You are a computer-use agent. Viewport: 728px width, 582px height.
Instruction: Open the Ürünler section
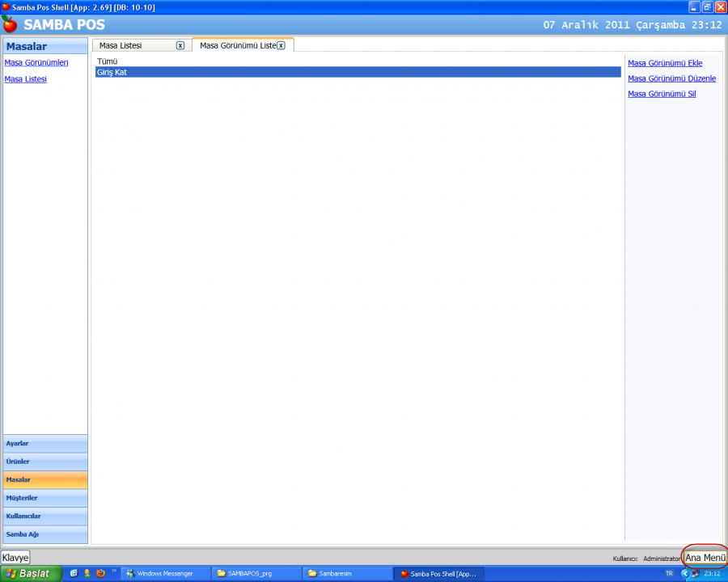click(x=45, y=462)
